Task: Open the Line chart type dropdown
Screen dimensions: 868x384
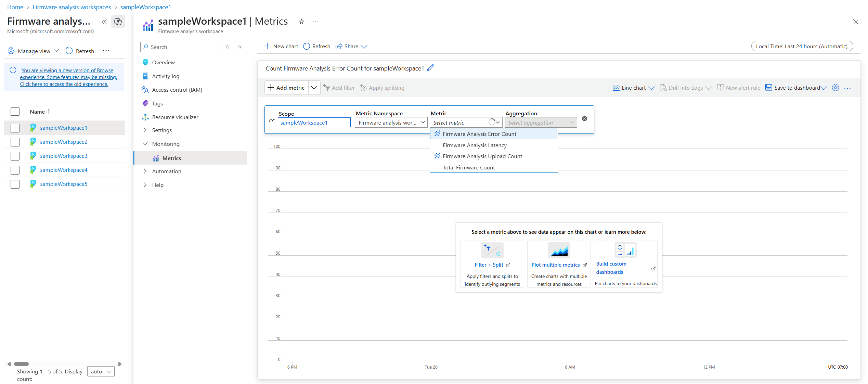Action: [x=633, y=88]
